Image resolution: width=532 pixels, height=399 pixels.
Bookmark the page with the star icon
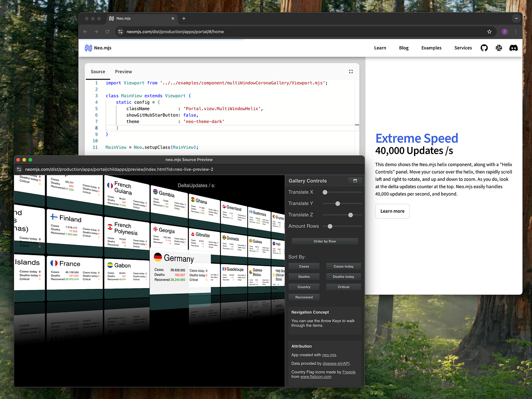point(489,32)
